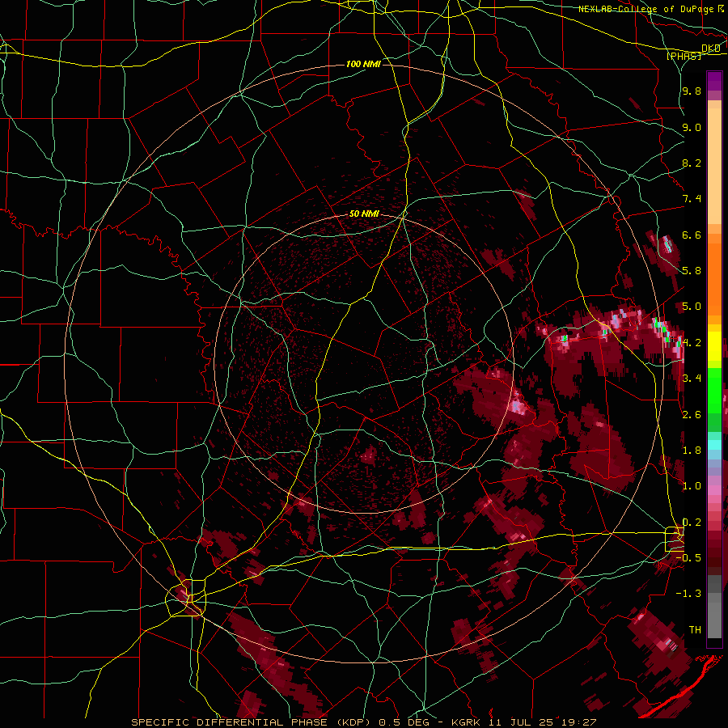The width and height of the screenshot is (728, 728).
Task: Click the 8.2 scale value
Action: [692, 163]
